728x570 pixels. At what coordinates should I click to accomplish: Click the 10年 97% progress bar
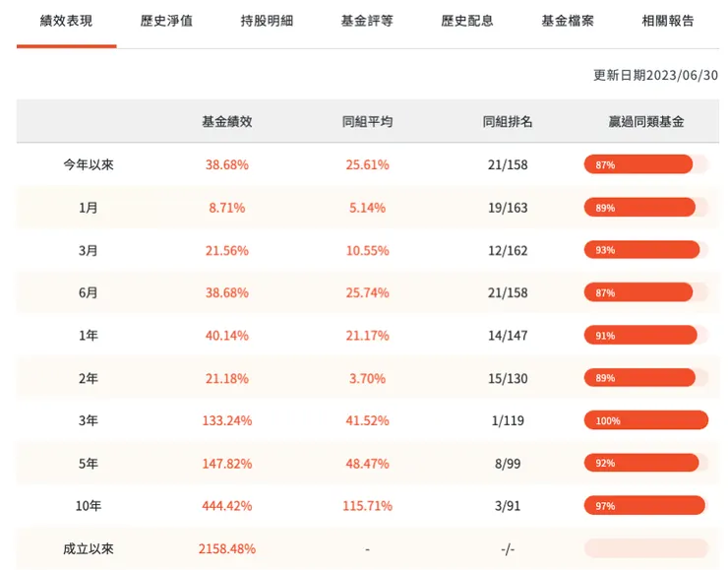pyautogui.click(x=645, y=506)
